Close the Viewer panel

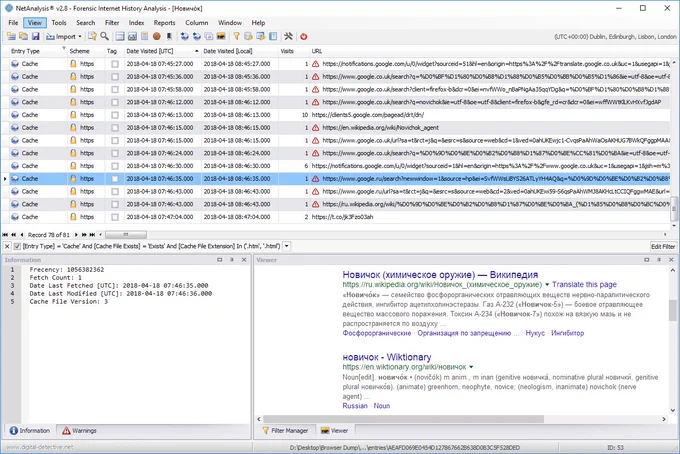pos(671,260)
